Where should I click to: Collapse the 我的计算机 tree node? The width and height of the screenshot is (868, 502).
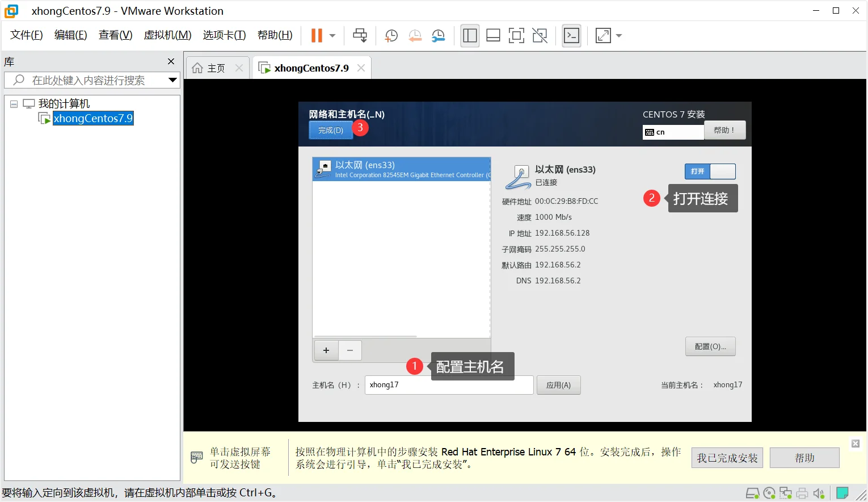click(x=14, y=104)
